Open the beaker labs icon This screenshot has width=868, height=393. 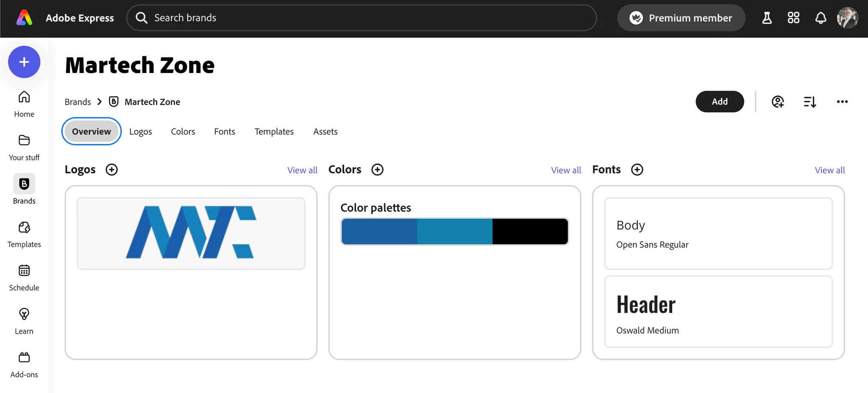click(x=767, y=18)
